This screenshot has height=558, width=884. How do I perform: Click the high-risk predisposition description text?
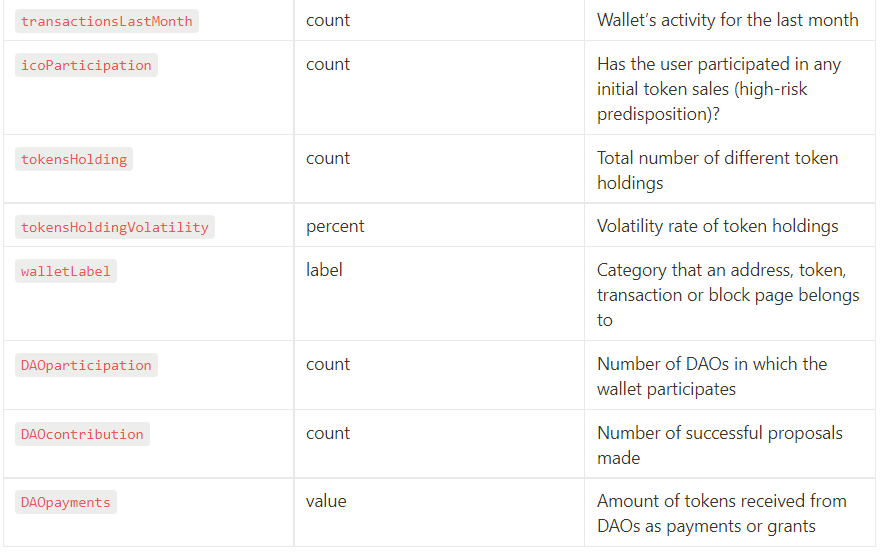pos(719,89)
